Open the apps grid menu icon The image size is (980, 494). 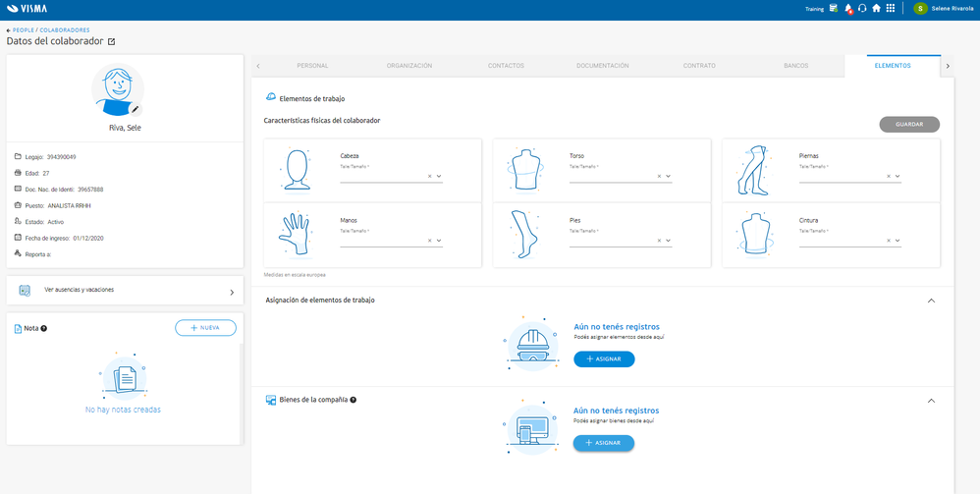point(891,9)
